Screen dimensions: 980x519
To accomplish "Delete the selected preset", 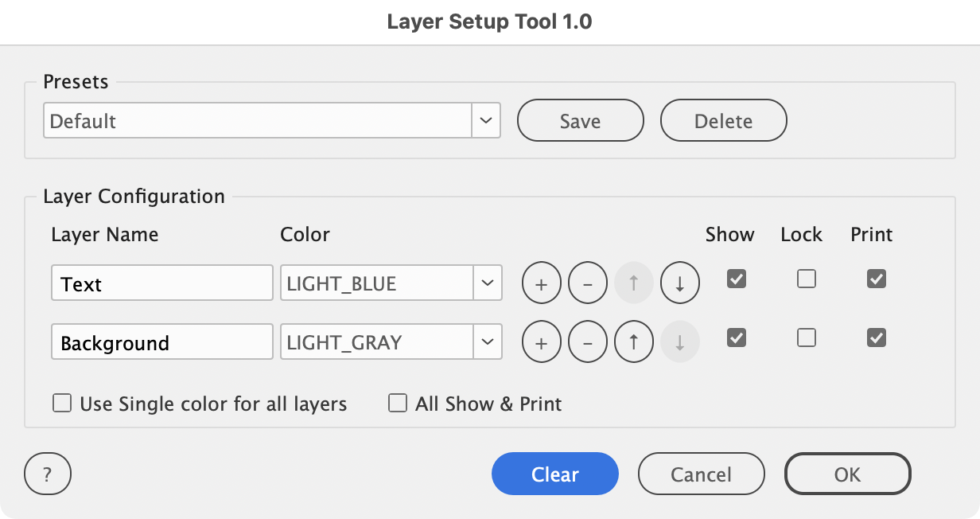I will (x=723, y=121).
